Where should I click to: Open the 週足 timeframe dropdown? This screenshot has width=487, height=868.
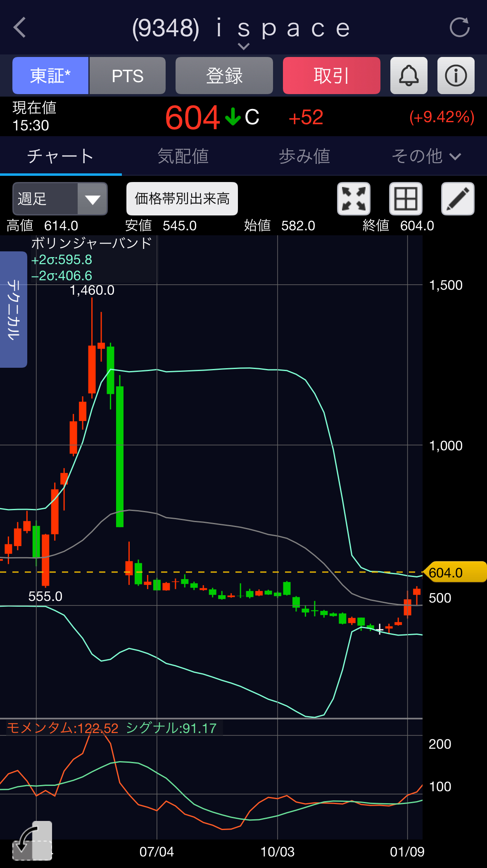60,199
